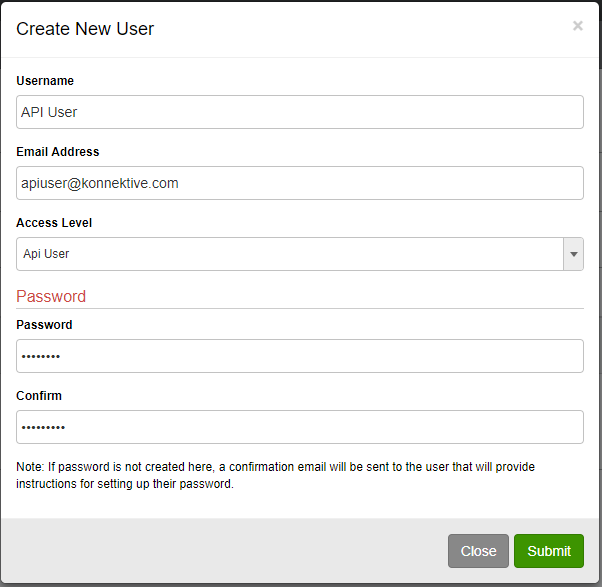Select the Api User value text
This screenshot has width=602, height=587.
46,254
